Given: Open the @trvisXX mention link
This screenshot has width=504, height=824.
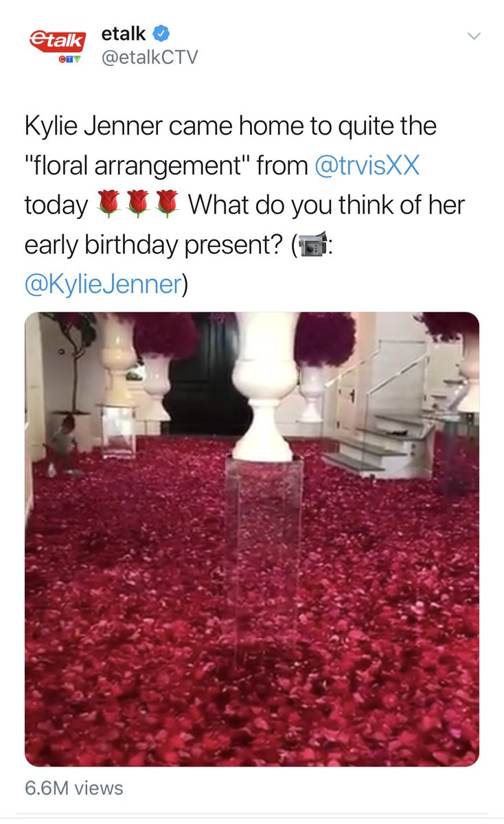Looking at the screenshot, I should [x=367, y=165].
